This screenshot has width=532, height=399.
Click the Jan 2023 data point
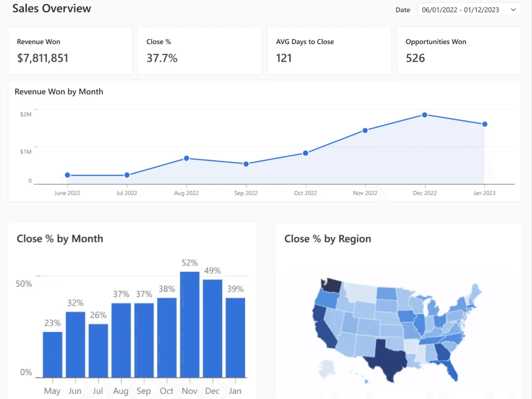(x=485, y=124)
